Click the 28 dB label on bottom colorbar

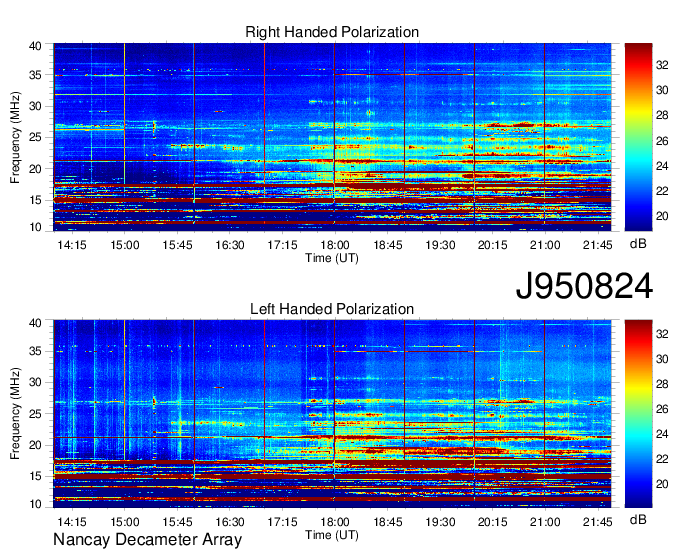point(662,384)
